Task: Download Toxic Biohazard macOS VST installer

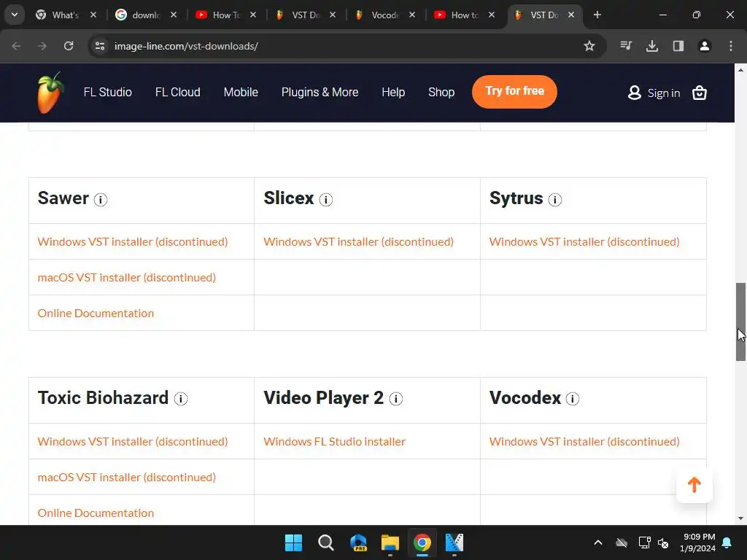Action: [127, 477]
